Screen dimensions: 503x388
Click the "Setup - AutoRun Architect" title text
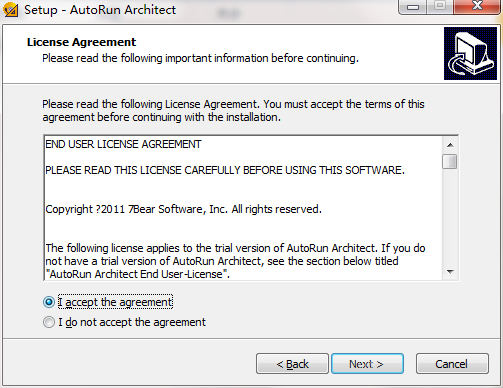[x=100, y=10]
